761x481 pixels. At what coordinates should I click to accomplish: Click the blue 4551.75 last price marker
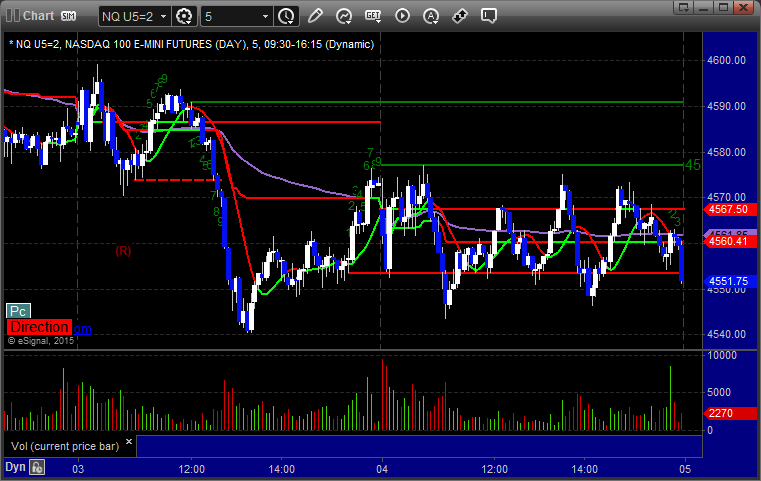click(729, 282)
